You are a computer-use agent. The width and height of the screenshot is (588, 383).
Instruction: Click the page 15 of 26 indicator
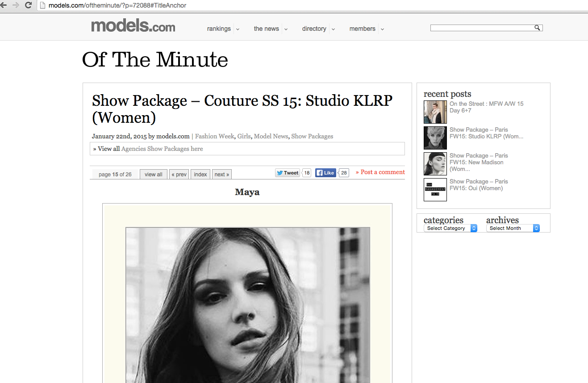tap(115, 175)
